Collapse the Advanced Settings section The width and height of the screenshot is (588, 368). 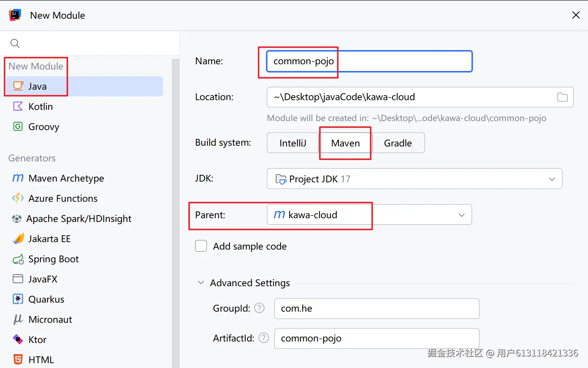(x=201, y=283)
